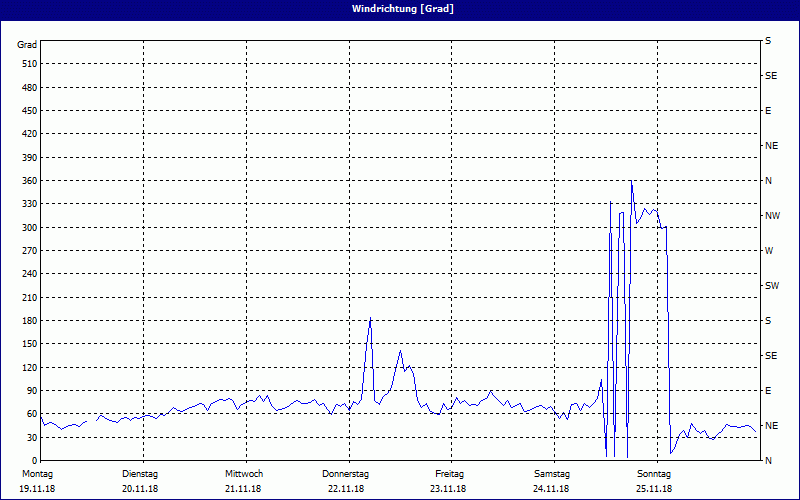The image size is (800, 500).
Task: Click the 'Grad' axis unit label
Action: (x=27, y=45)
